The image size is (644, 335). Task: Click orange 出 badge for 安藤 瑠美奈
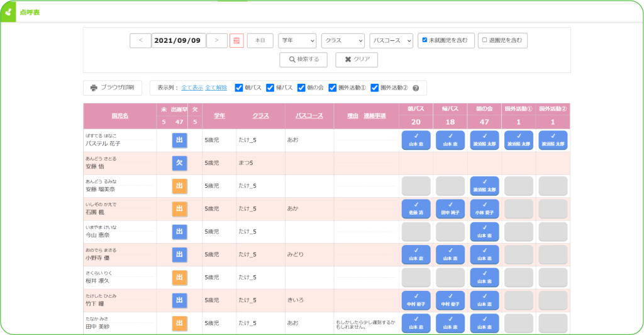(x=179, y=186)
